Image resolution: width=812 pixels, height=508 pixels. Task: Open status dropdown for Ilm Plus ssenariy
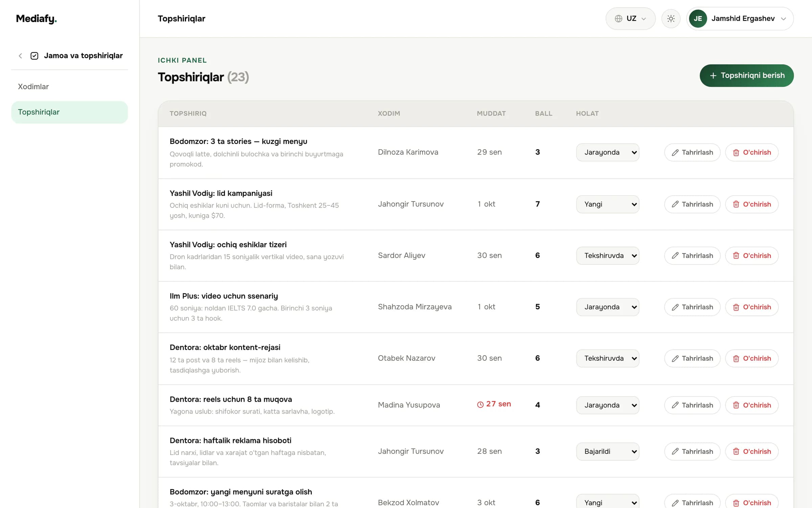coord(608,307)
